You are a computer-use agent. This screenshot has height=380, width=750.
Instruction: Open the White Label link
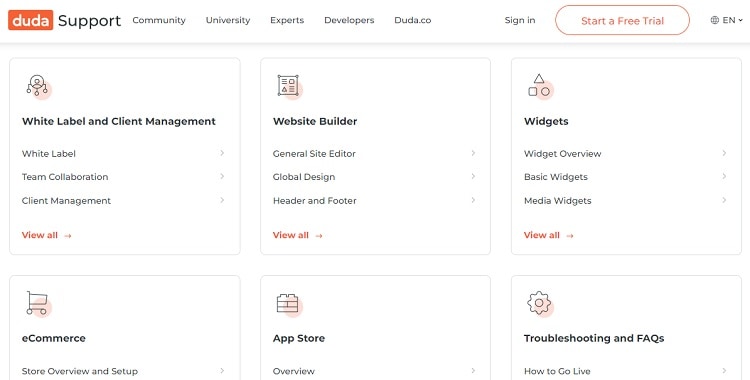(49, 154)
